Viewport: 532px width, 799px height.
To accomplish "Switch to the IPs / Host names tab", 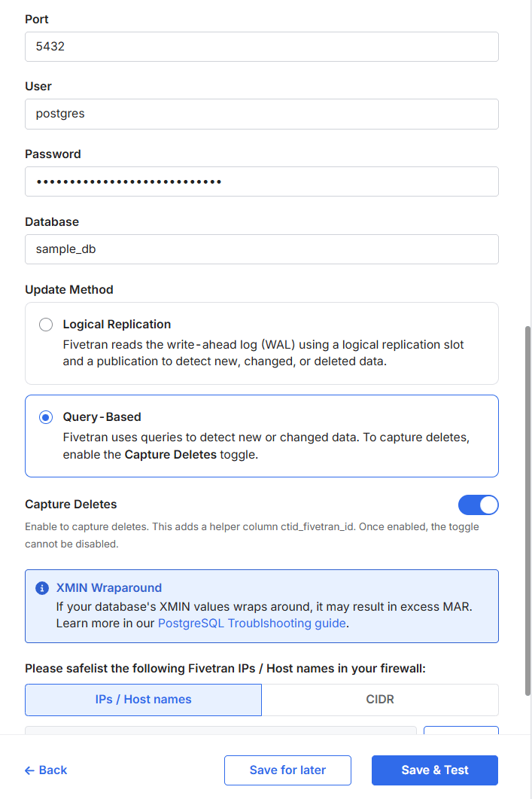I will pos(143,700).
